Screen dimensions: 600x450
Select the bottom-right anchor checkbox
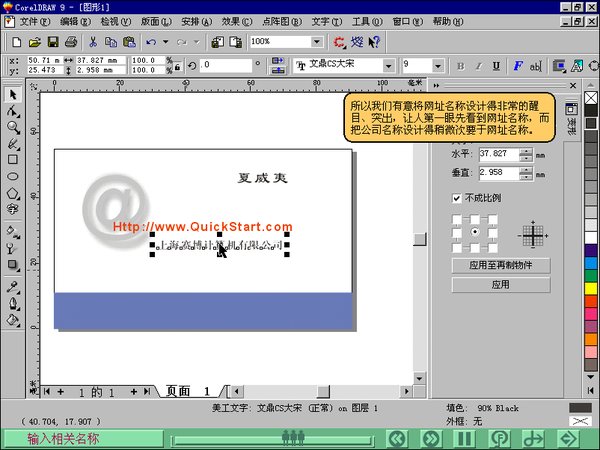[493, 248]
